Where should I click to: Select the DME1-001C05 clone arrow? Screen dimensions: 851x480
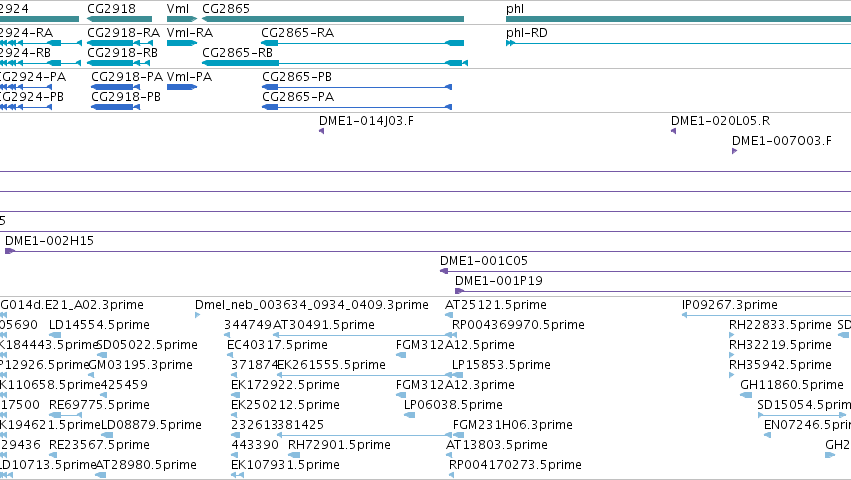[444, 271]
